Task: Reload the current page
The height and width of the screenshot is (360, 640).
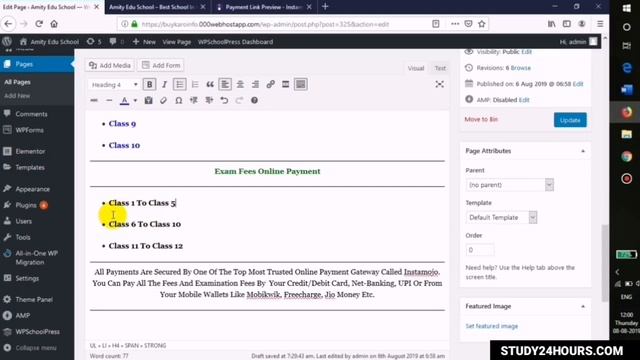Action: (x=39, y=24)
